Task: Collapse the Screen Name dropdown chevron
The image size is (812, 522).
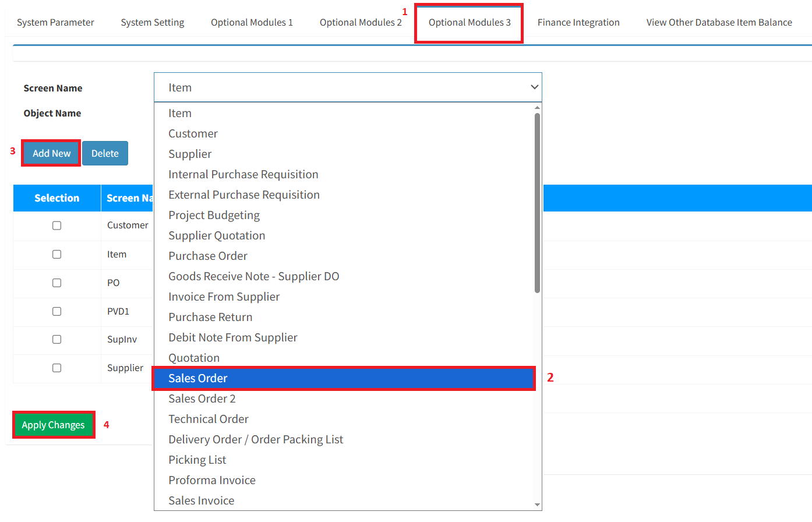Action: point(534,87)
